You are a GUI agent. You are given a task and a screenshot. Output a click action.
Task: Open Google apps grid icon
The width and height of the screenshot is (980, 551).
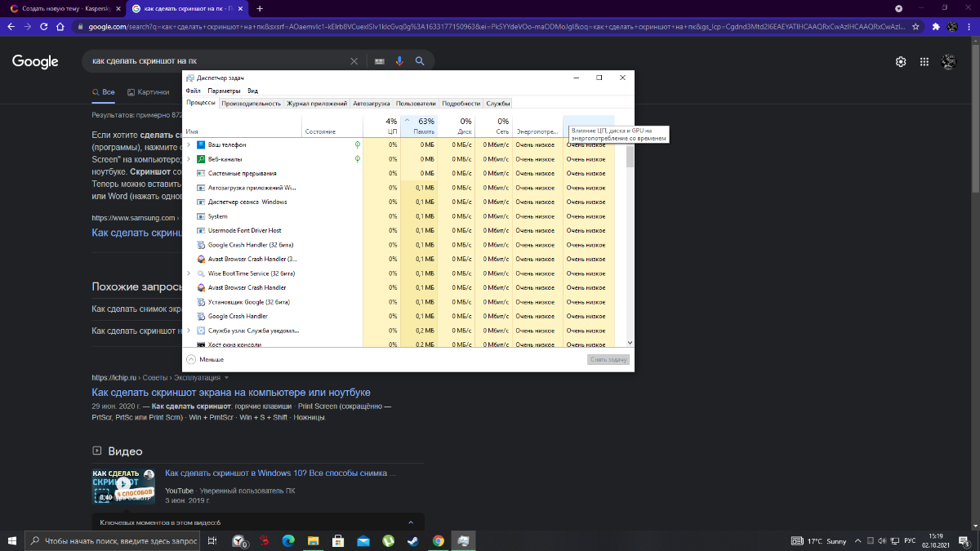924,62
